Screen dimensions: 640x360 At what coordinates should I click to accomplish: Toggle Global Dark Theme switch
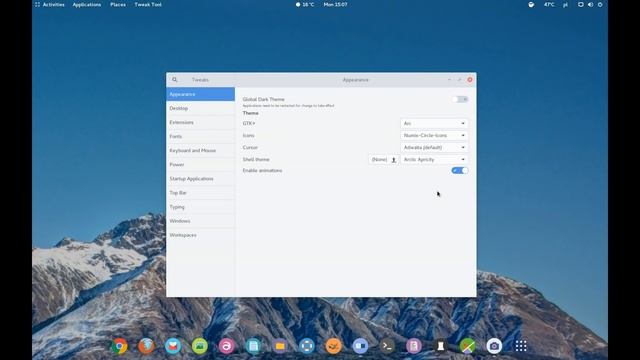pyautogui.click(x=460, y=99)
